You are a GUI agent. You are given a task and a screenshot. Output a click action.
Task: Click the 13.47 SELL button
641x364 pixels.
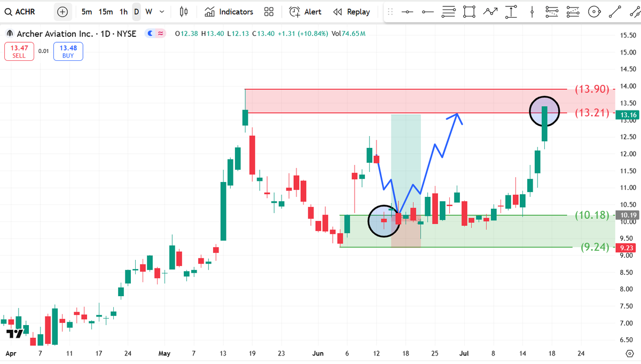[19, 51]
